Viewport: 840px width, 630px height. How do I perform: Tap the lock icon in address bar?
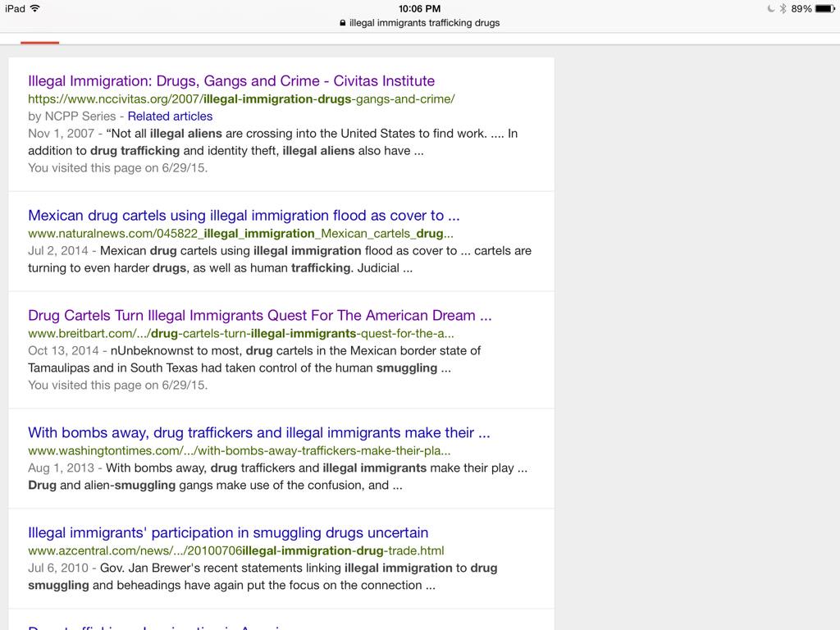pyautogui.click(x=342, y=23)
